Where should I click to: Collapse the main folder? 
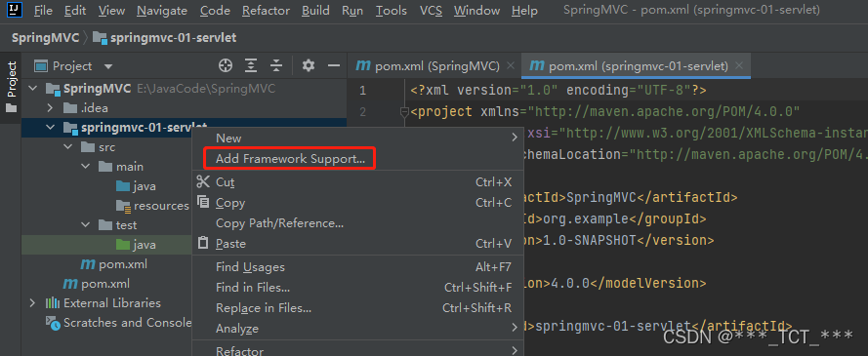[86, 167]
